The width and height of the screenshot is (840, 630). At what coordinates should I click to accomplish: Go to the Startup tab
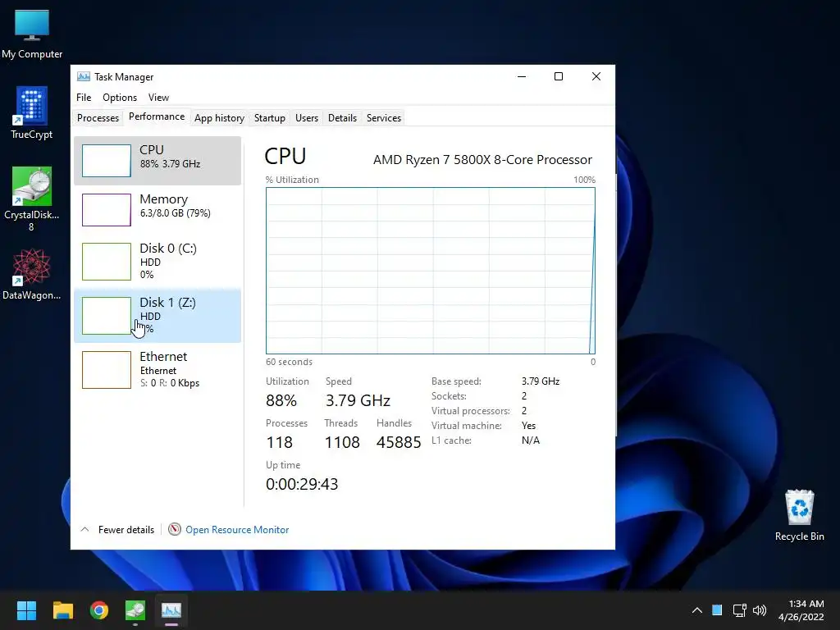coord(269,118)
